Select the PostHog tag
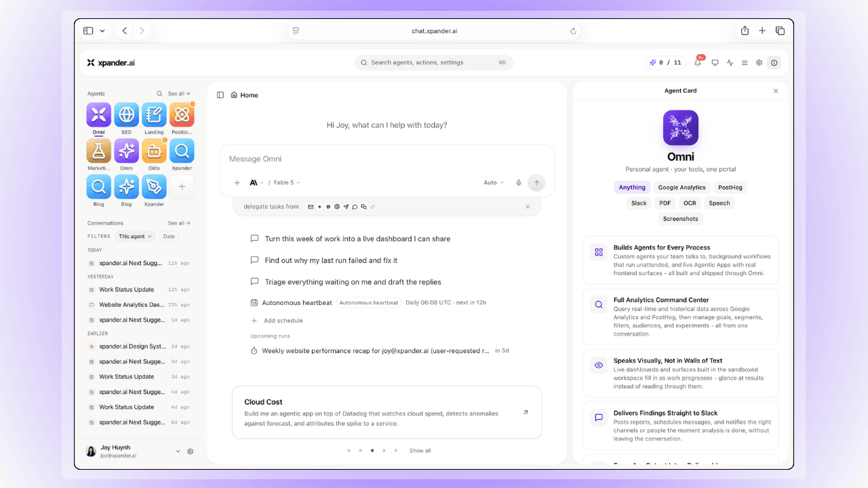Image resolution: width=868 pixels, height=488 pixels. [730, 187]
